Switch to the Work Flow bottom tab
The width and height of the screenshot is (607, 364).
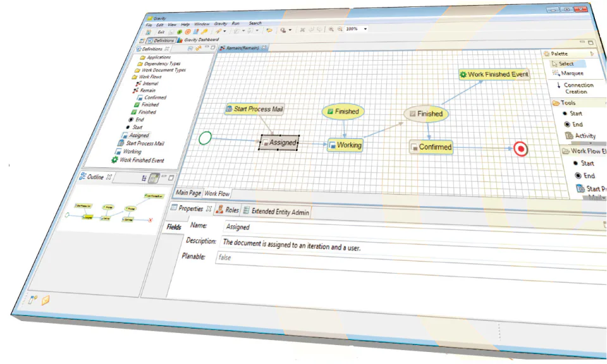click(217, 193)
